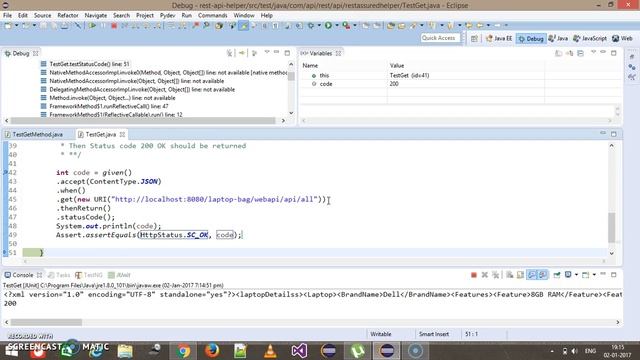
Task: Switch to Java EE perspective
Action: pyautogui.click(x=499, y=38)
